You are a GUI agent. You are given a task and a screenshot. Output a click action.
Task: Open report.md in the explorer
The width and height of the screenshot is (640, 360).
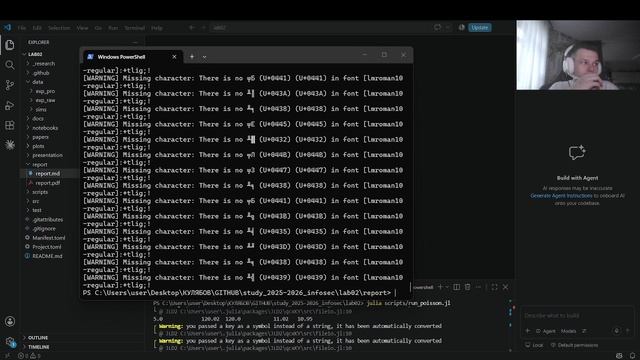coord(47,173)
